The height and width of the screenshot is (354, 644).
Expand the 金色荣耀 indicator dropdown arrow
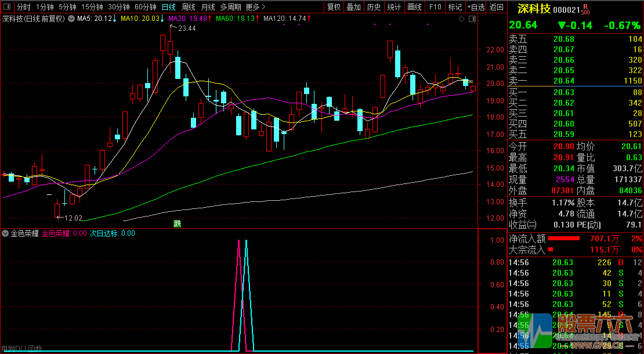[6, 233]
